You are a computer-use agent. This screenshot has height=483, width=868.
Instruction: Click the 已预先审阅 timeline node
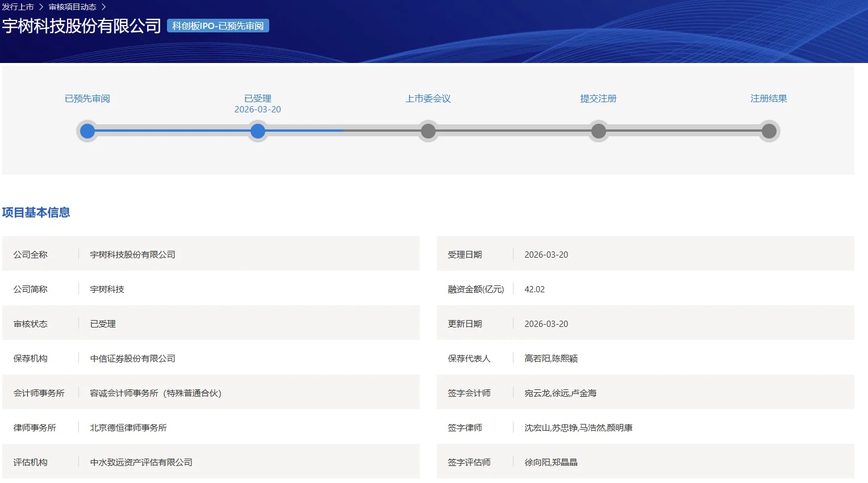coord(87,131)
